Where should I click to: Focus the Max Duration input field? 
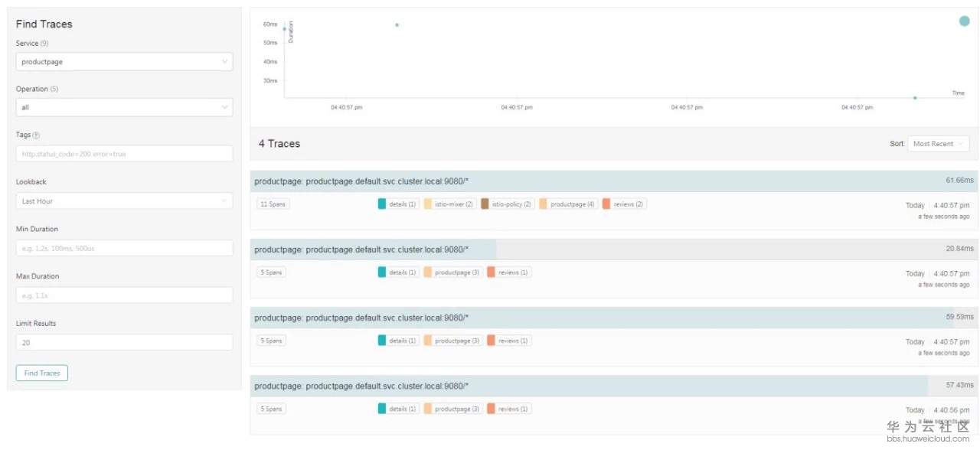pos(124,295)
